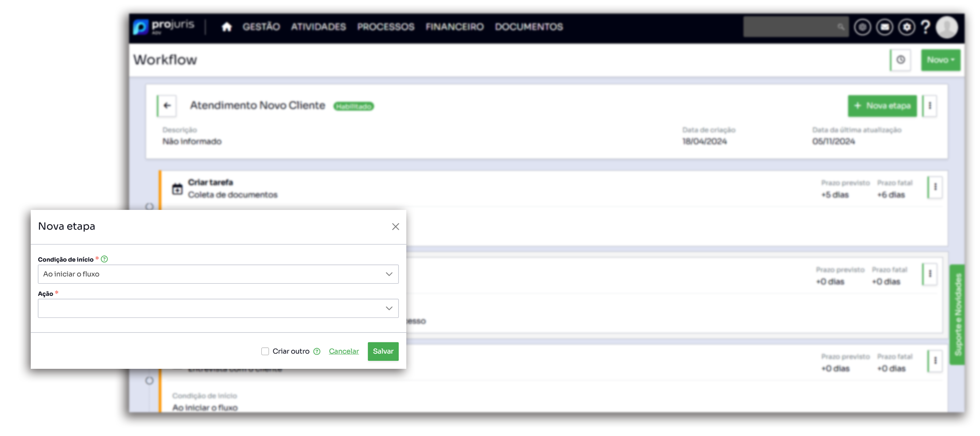Open the Novo dropdown button
This screenshot has height=436, width=980.
(940, 60)
